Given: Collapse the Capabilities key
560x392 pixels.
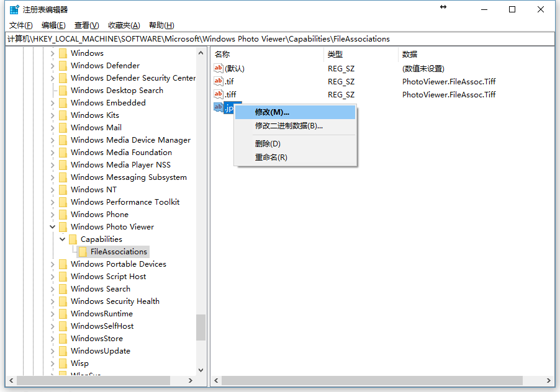Looking at the screenshot, I should pyautogui.click(x=63, y=239).
